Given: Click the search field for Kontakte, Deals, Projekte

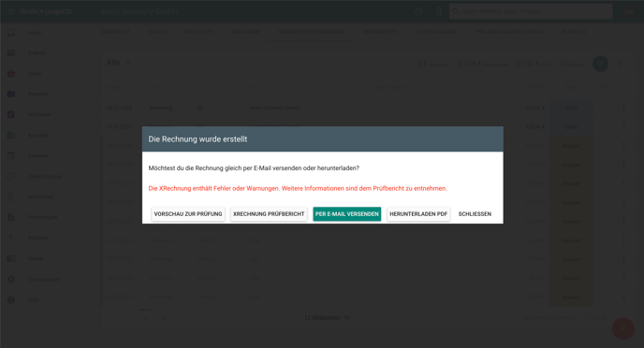Looking at the screenshot, I should pyautogui.click(x=531, y=11).
